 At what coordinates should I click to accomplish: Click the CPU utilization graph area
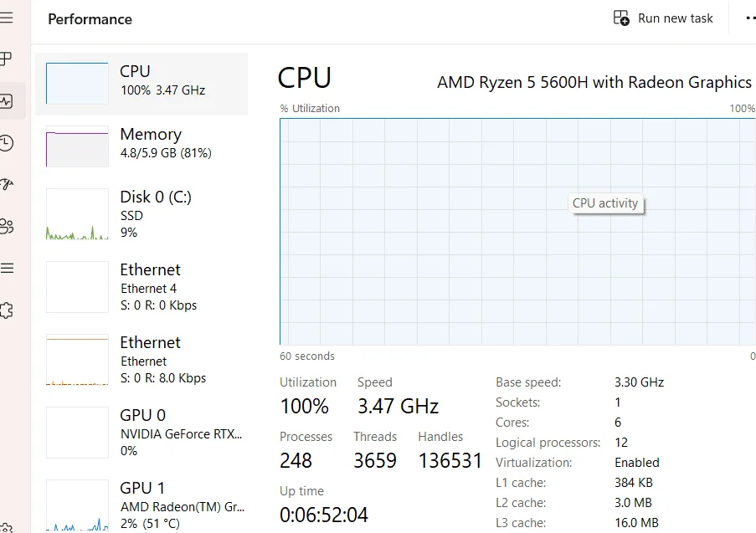point(517,231)
